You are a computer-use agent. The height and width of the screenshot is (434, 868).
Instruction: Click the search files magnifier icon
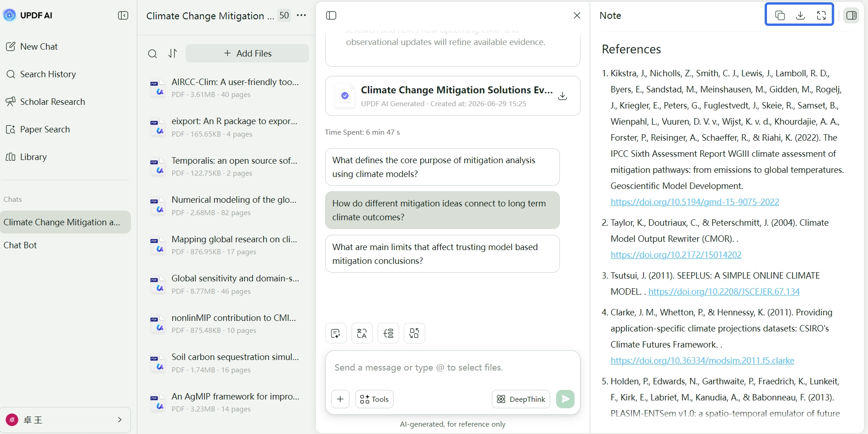[152, 54]
